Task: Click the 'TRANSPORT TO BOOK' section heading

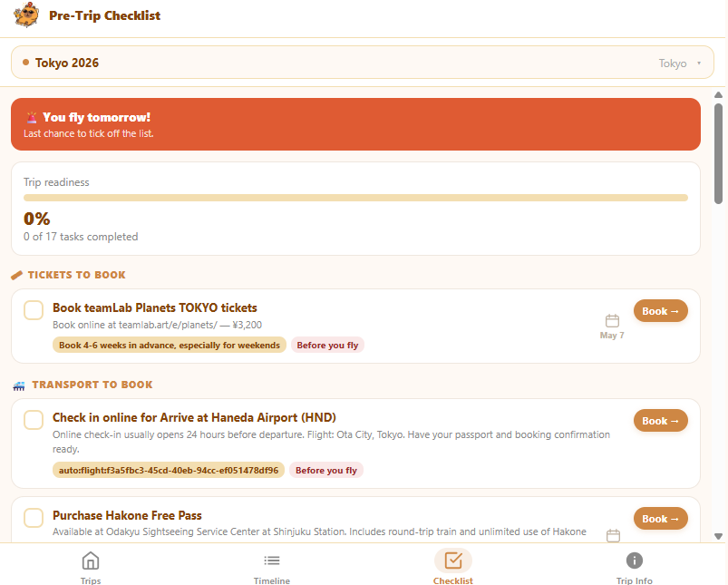Action: click(92, 385)
